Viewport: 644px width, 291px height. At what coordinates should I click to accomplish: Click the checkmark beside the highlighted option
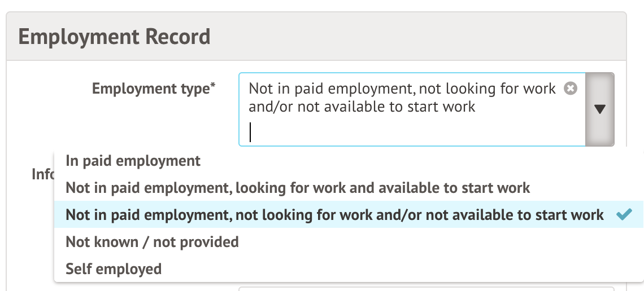[624, 214]
